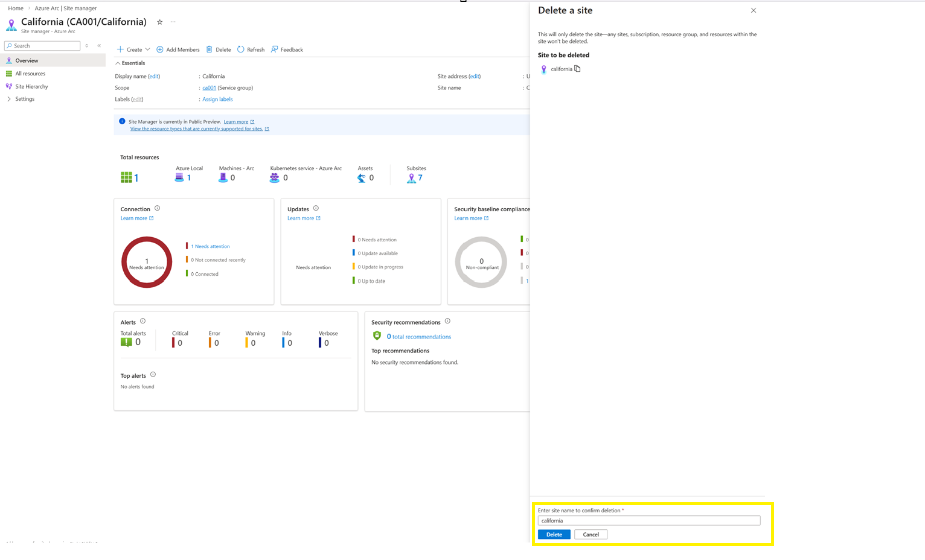Click the favorite star icon beside the page title
This screenshot has height=560, width=925.
coord(159,22)
